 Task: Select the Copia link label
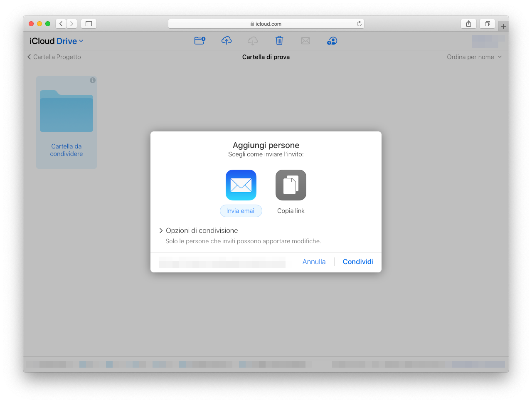click(x=291, y=211)
